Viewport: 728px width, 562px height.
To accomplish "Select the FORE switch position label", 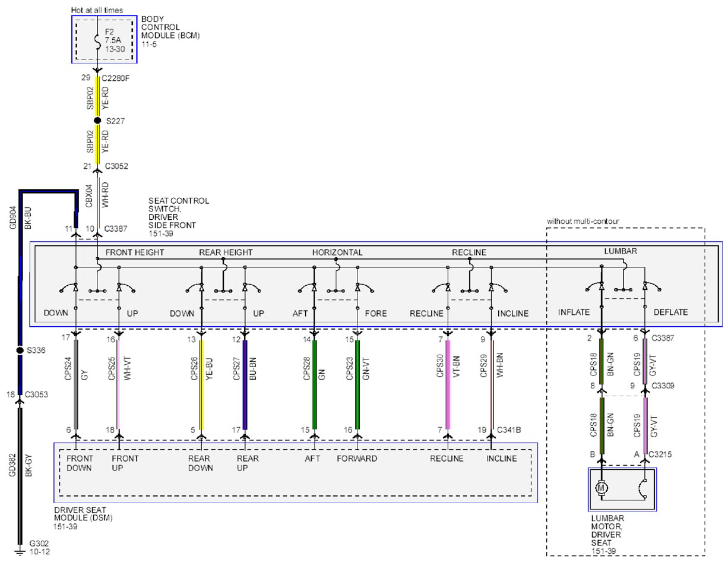I will point(376,313).
